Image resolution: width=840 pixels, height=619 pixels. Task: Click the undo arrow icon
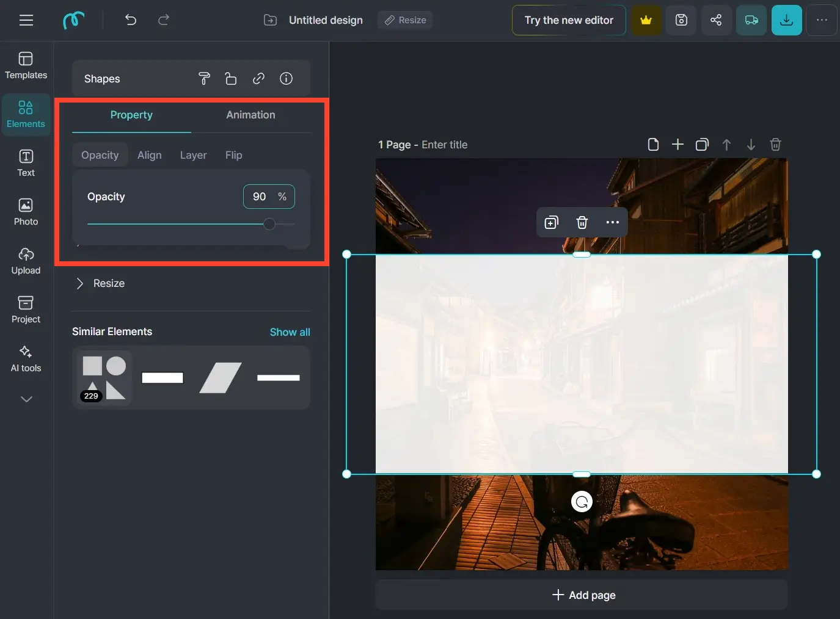pos(131,20)
